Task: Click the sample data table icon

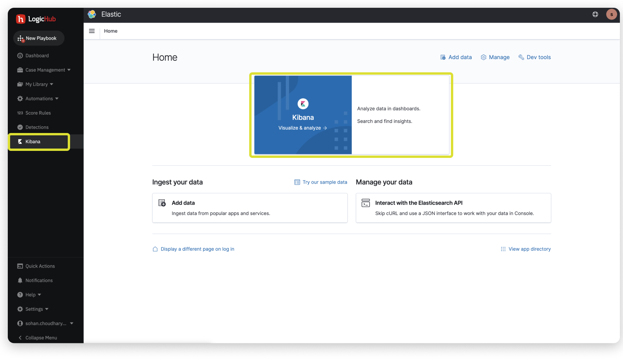Action: click(x=297, y=182)
